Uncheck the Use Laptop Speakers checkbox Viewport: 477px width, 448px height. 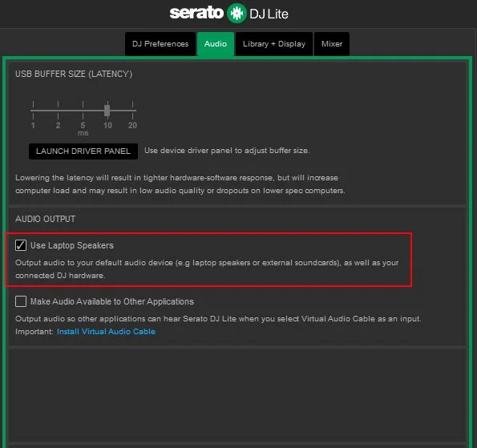21,245
